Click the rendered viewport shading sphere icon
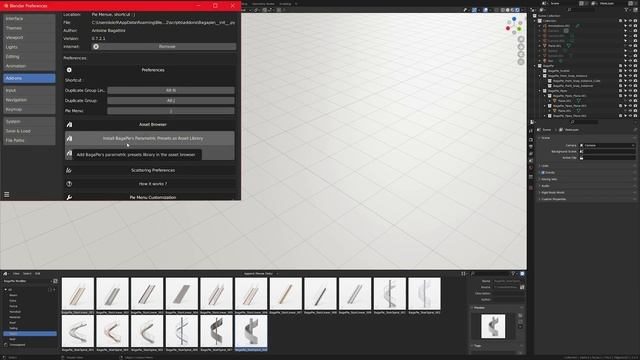The width and height of the screenshot is (640, 360). pyautogui.click(x=517, y=10)
